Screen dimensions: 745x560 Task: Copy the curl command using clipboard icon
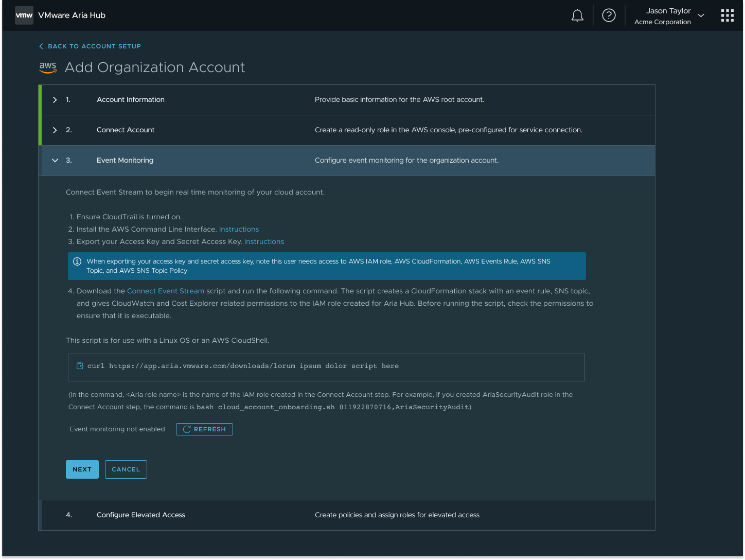(80, 366)
